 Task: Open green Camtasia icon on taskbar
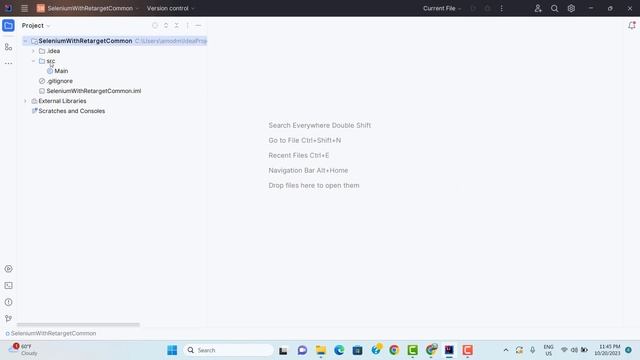[x=413, y=350]
